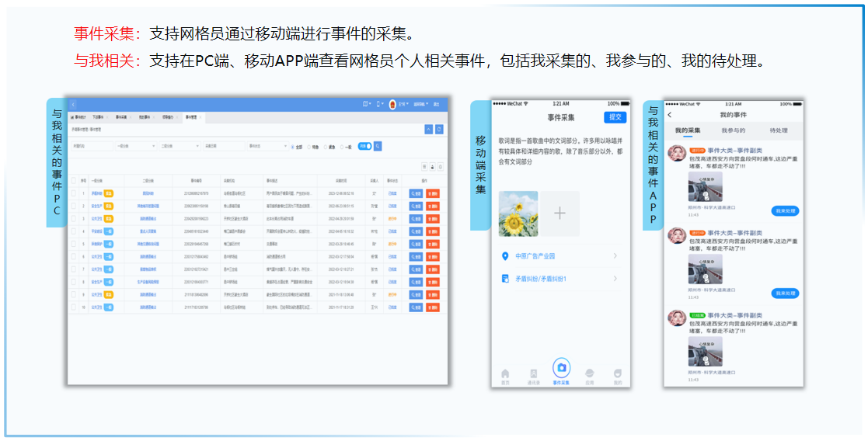Image resolution: width=868 pixels, height=441 pixels.
Task: Click the collapse-up arrow icon next to refresh
Action: [428, 129]
